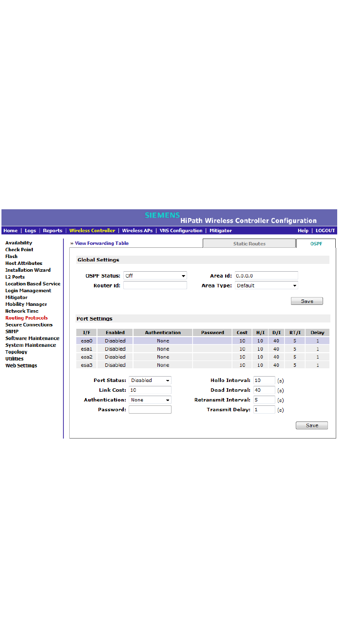This screenshot has width=364, height=641.
Task: Click the Transmit Delay field
Action: point(264,410)
